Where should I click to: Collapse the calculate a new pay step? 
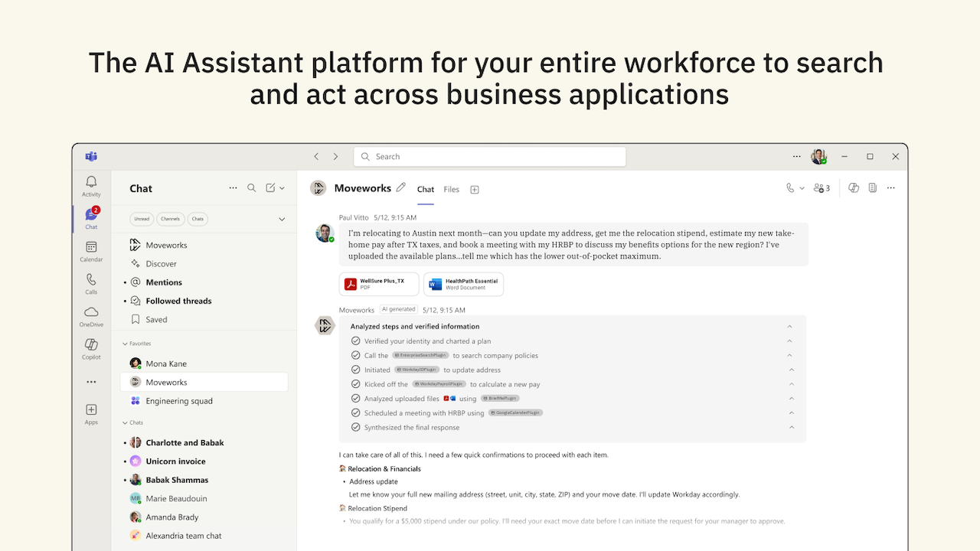click(x=791, y=384)
